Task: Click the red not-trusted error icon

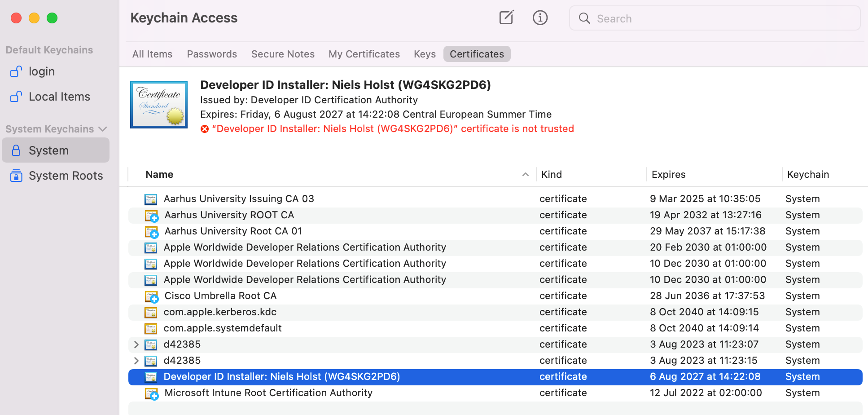Action: (x=205, y=129)
